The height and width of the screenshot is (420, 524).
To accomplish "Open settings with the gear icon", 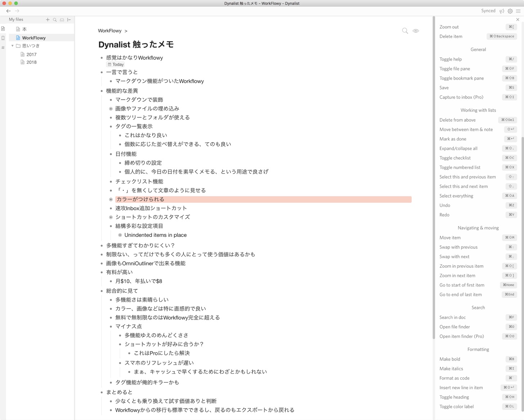I will pos(510,11).
